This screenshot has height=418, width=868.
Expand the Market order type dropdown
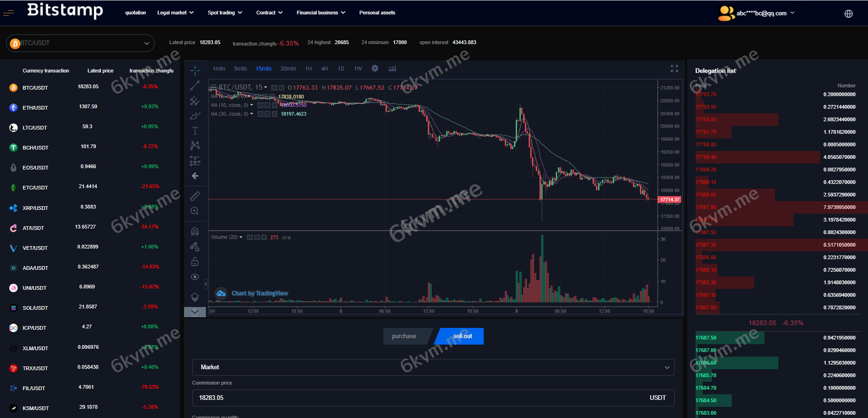click(x=433, y=367)
